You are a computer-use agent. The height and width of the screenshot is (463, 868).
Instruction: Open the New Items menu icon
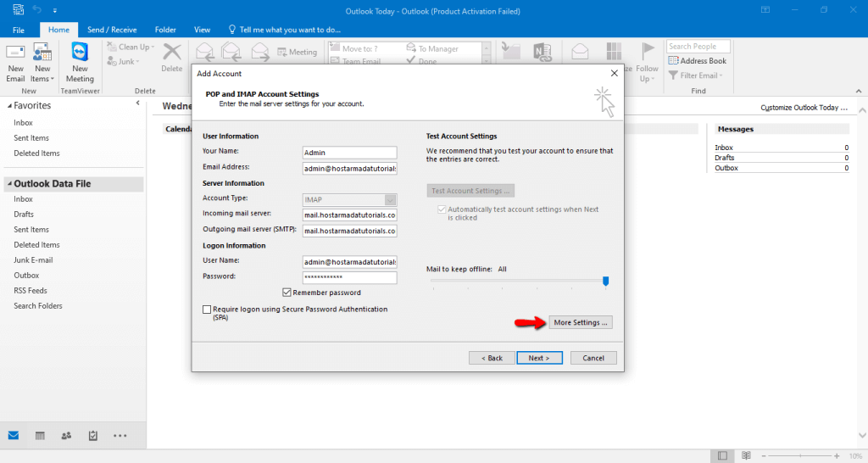[42, 53]
